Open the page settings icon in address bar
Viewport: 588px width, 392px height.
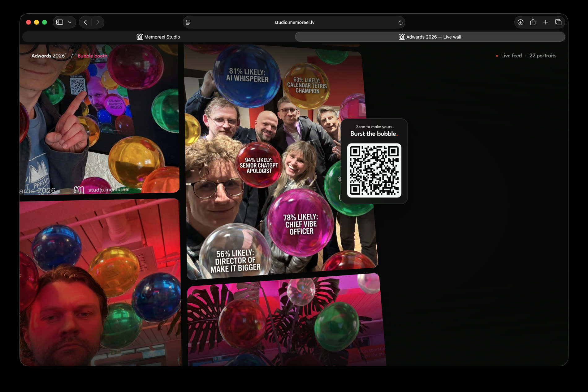(188, 22)
